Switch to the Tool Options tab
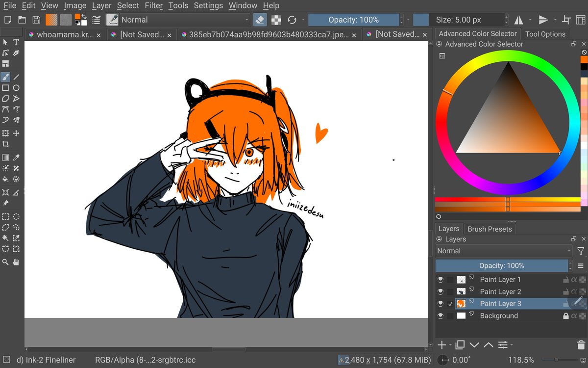This screenshot has height=368, width=588. (x=545, y=34)
